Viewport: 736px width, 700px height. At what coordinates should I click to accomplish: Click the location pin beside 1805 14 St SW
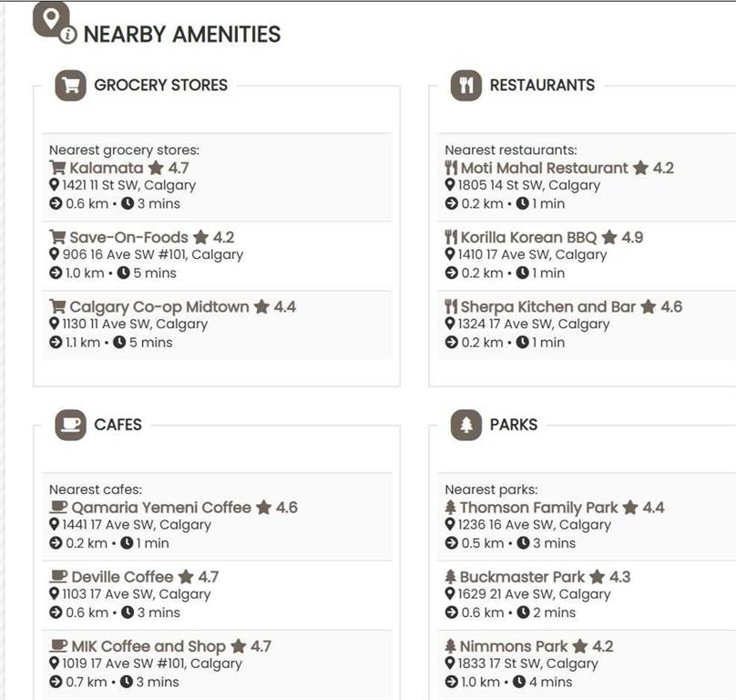(x=450, y=185)
